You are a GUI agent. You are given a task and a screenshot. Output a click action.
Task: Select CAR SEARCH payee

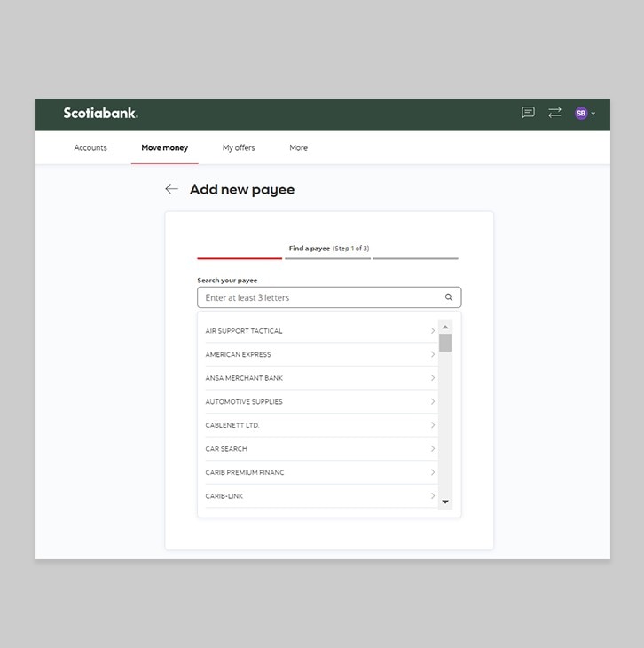point(321,448)
